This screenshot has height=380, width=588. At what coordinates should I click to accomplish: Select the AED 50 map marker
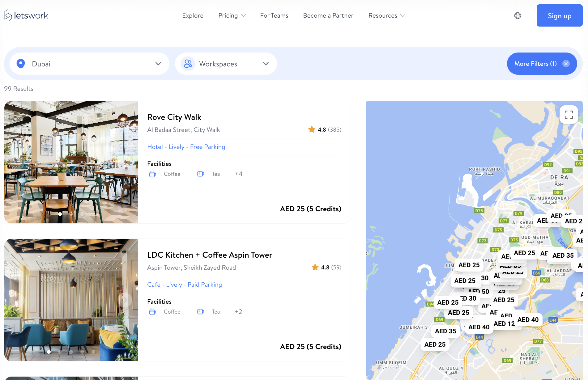(x=479, y=292)
